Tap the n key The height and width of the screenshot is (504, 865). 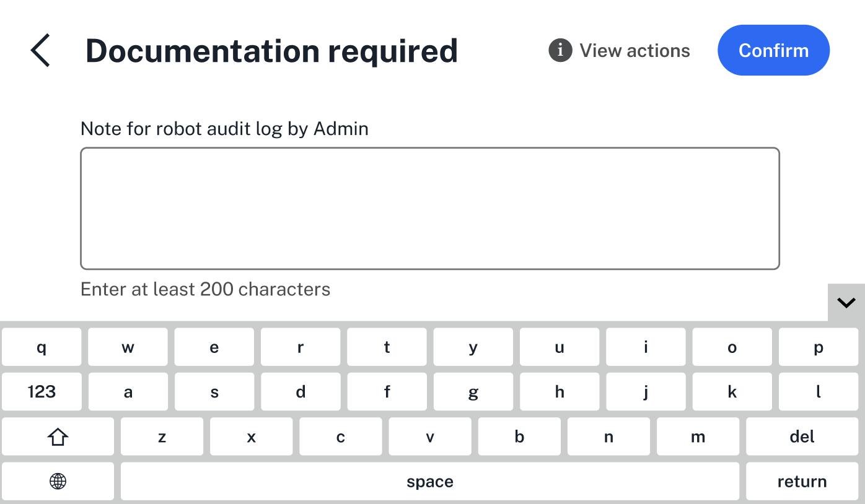click(x=608, y=437)
